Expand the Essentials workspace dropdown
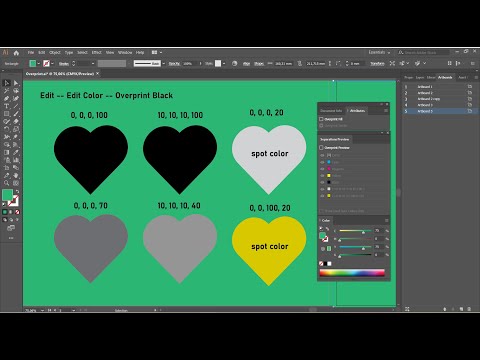 pyautogui.click(x=379, y=52)
